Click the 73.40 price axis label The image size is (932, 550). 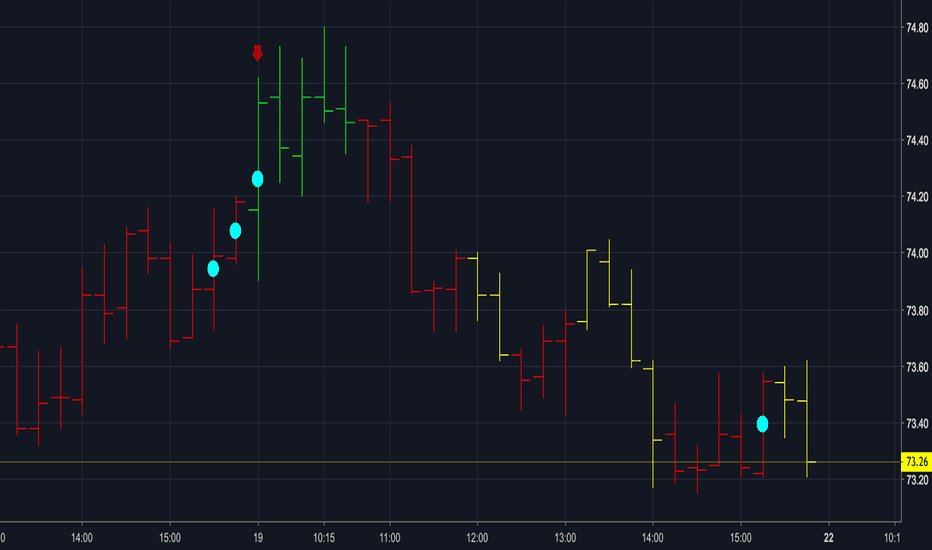(x=917, y=424)
